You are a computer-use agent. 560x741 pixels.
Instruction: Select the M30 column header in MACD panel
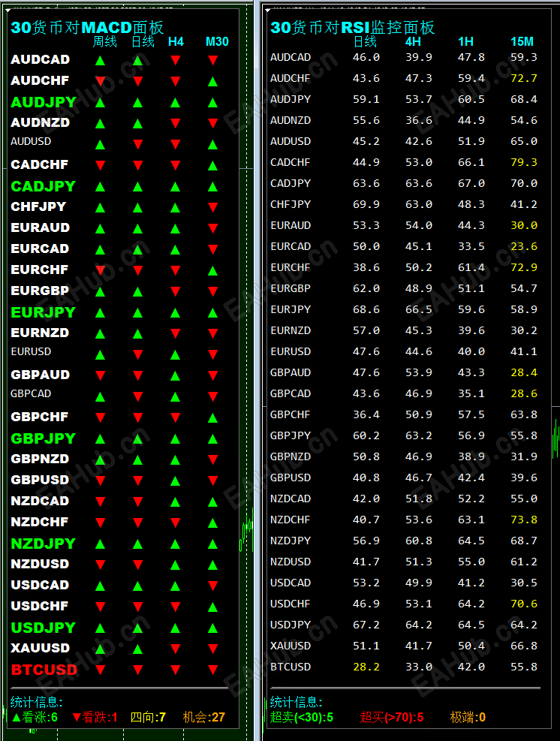tap(217, 41)
